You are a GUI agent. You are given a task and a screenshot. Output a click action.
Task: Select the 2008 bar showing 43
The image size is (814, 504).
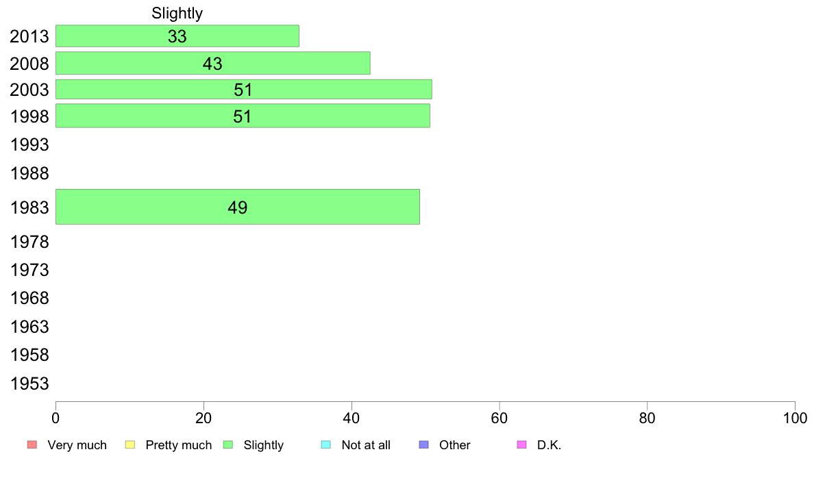coord(212,64)
